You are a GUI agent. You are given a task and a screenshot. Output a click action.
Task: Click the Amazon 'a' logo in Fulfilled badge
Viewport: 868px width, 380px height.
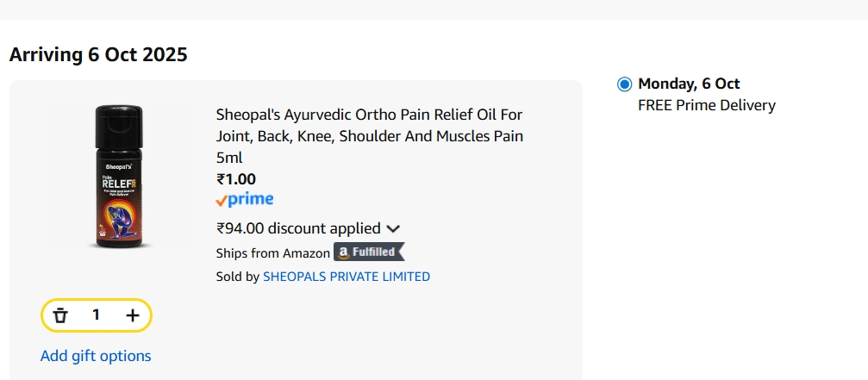click(x=343, y=252)
